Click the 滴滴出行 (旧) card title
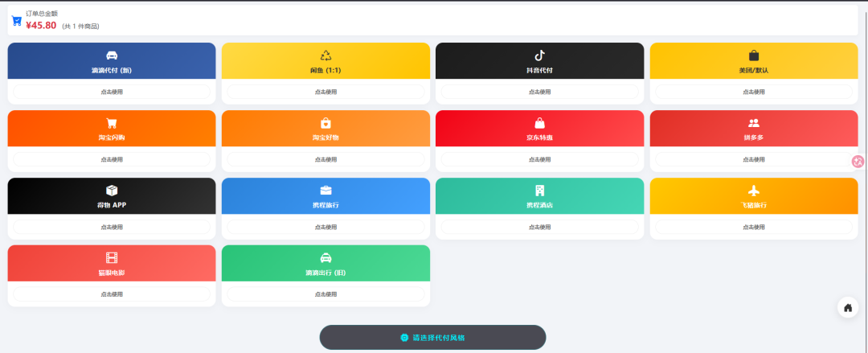The height and width of the screenshot is (353, 868). [x=325, y=273]
